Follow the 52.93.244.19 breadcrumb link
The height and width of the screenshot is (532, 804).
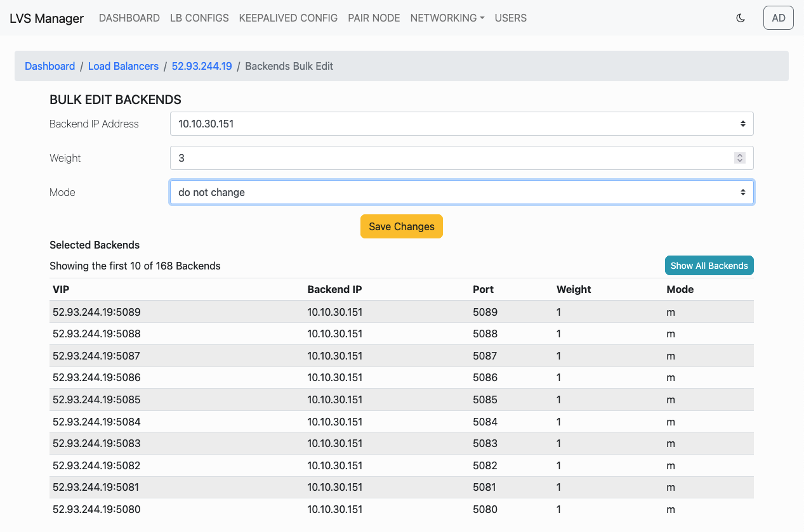(202, 66)
